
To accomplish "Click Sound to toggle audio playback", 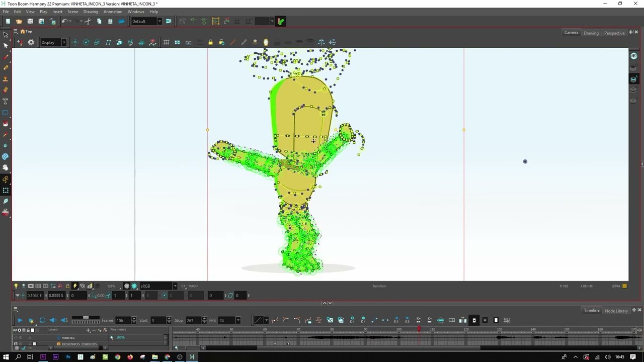I will pyautogui.click(x=52, y=320).
